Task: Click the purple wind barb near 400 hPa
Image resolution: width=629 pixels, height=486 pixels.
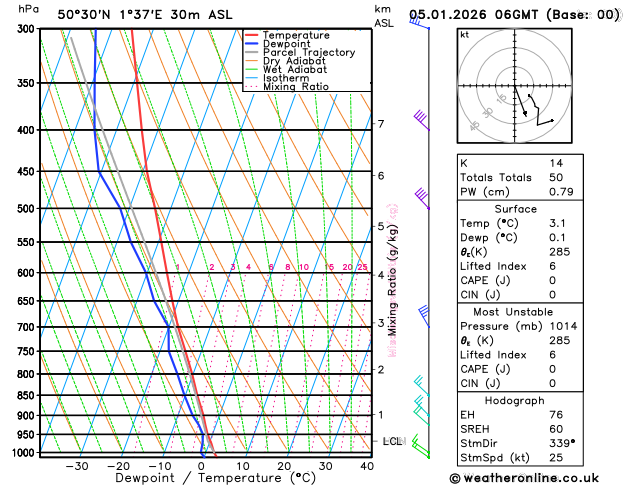Action: tap(422, 120)
